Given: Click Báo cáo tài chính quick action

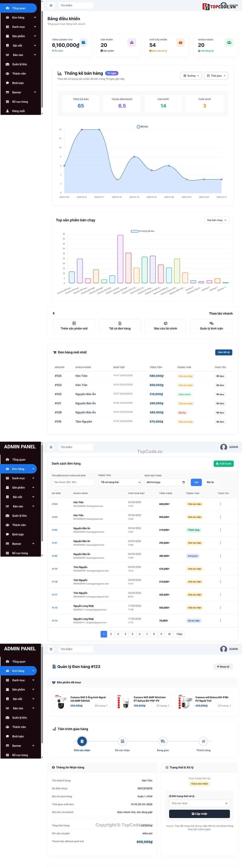Looking at the screenshot, I should click(x=165, y=326).
